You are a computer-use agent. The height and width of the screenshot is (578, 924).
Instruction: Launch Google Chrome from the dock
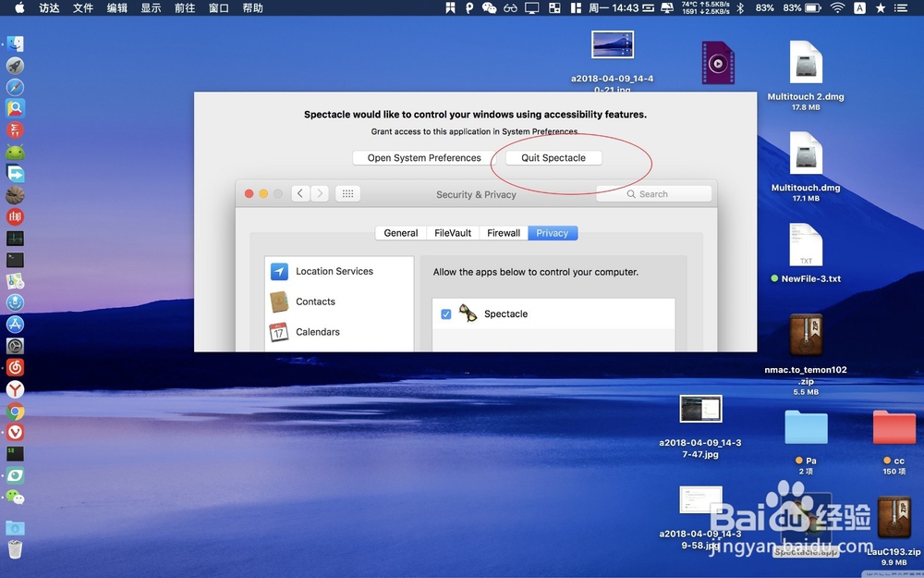tap(16, 412)
